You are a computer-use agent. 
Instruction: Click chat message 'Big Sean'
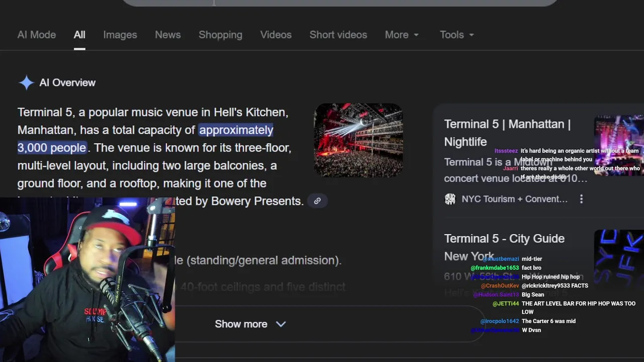pyautogui.click(x=533, y=295)
